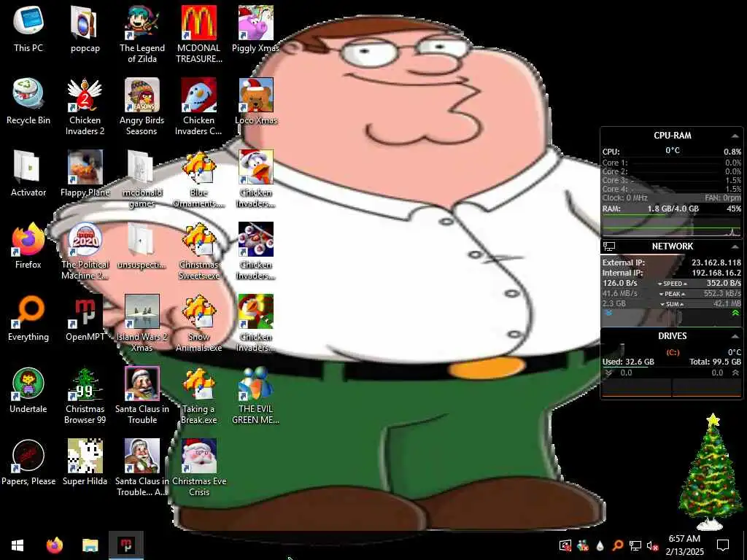Viewport: 747px width, 560px height.
Task: Click the water drop tray icon
Action: pos(600,545)
